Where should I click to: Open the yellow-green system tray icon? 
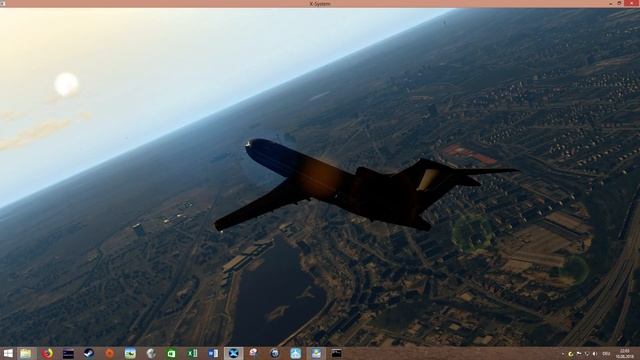pos(571,354)
